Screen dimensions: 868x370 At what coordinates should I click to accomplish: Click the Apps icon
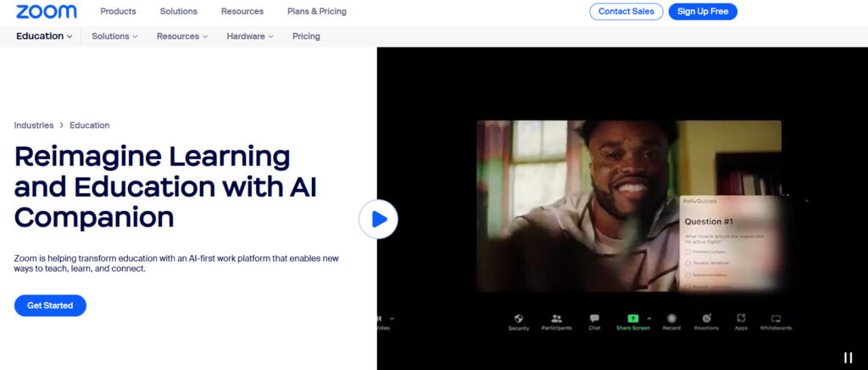[x=741, y=318]
